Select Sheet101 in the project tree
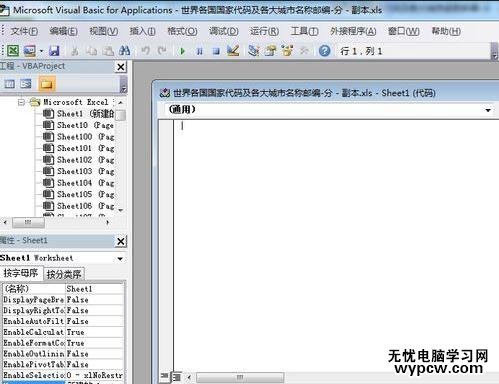The width and height of the screenshot is (499, 384). tap(79, 148)
